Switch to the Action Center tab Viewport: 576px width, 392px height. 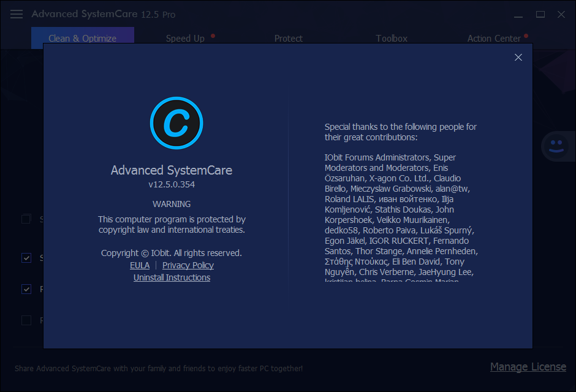pyautogui.click(x=494, y=38)
